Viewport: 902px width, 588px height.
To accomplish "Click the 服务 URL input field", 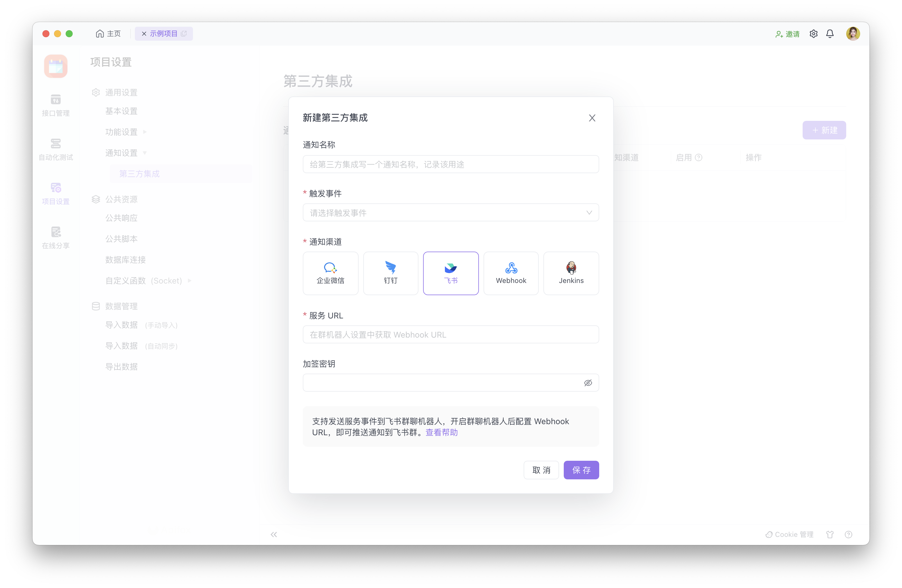I will (x=450, y=335).
